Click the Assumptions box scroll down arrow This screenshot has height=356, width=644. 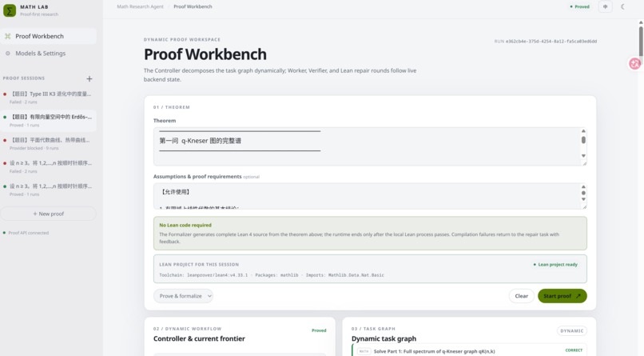click(583, 199)
